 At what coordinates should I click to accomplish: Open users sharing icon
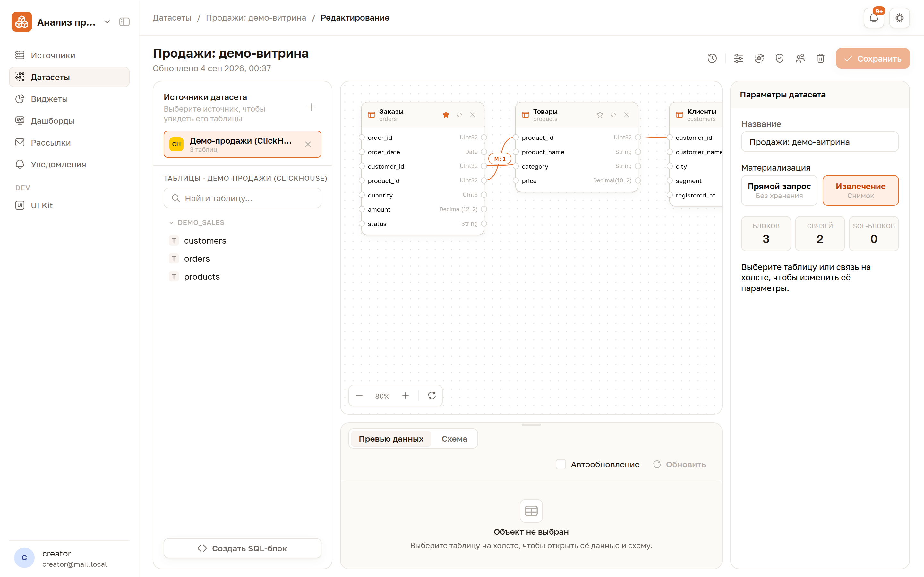[x=800, y=58]
